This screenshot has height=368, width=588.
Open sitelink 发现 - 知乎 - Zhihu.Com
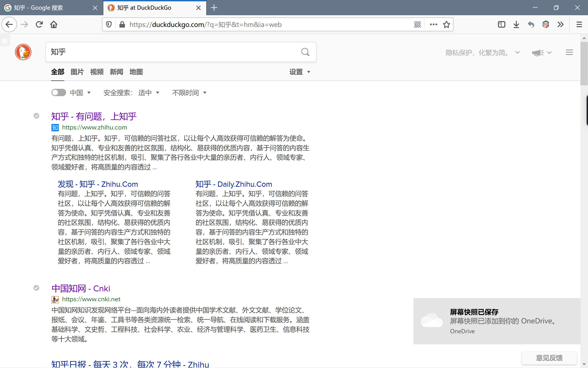[x=98, y=184]
